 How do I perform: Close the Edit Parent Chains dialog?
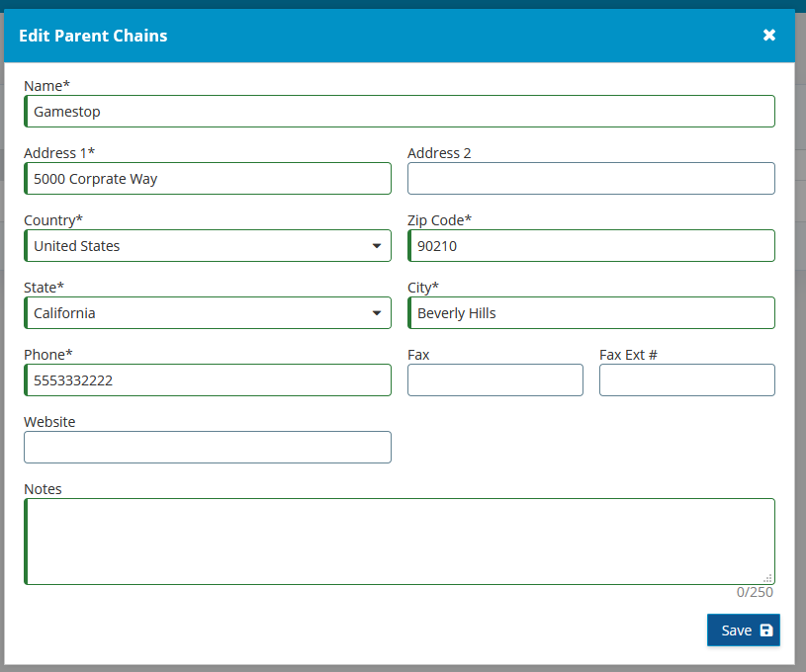(x=769, y=35)
